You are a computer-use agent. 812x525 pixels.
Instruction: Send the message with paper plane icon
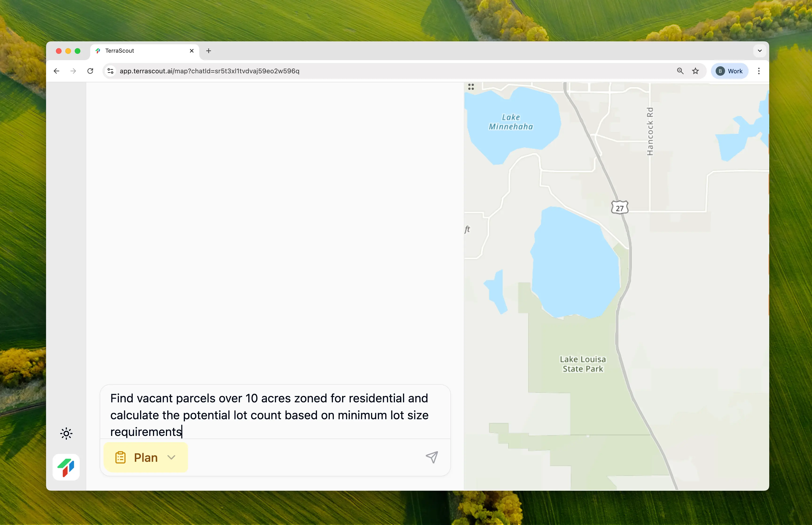point(431,457)
